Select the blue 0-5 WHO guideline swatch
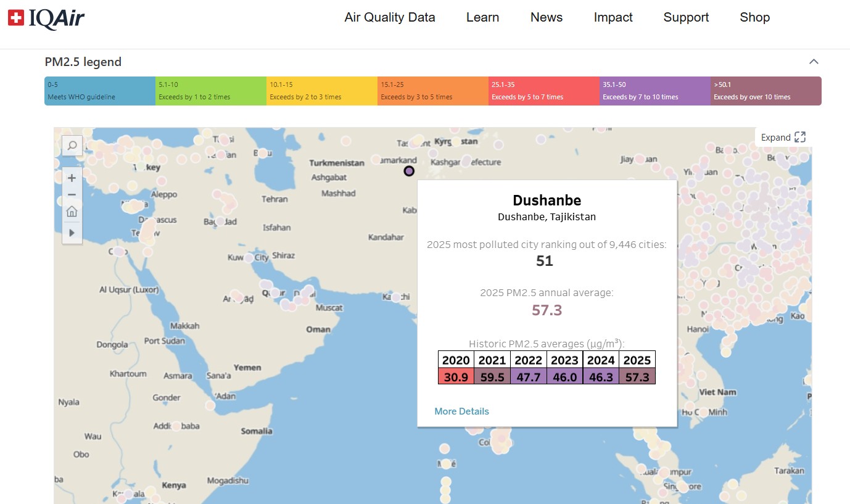This screenshot has height=504, width=850. (100, 91)
